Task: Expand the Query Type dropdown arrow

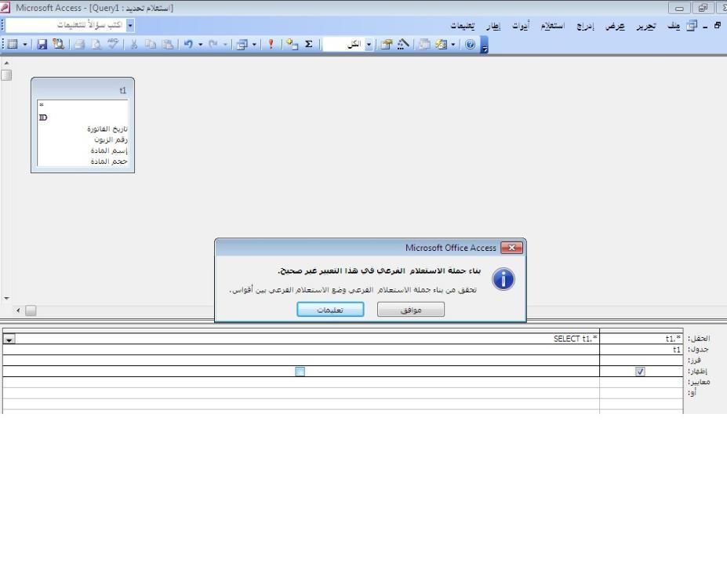Action: tap(254, 44)
